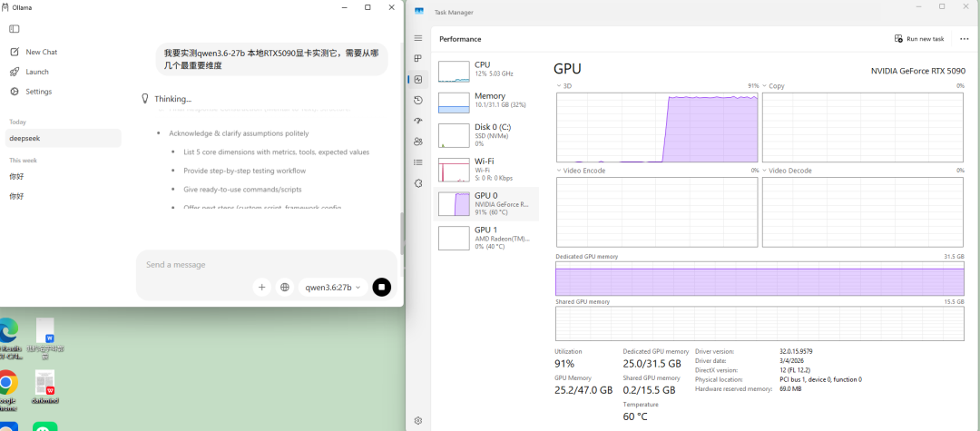Focus the Send a message input field
Viewport: 980px width, 431px height.
266,265
